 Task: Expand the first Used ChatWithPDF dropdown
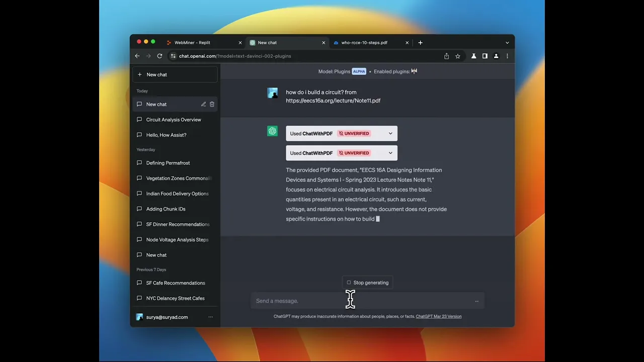(390, 133)
